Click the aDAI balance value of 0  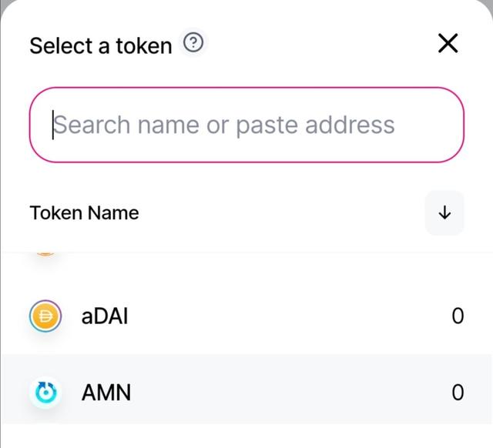[458, 316]
